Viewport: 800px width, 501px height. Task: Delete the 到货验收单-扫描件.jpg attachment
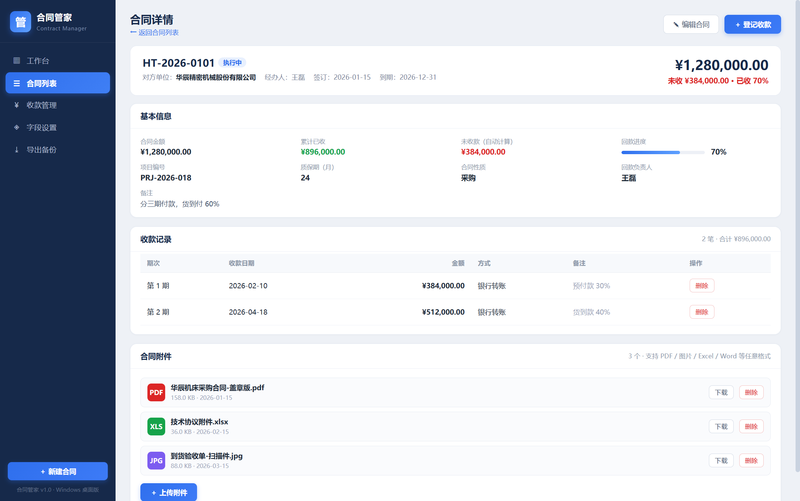coord(751,461)
